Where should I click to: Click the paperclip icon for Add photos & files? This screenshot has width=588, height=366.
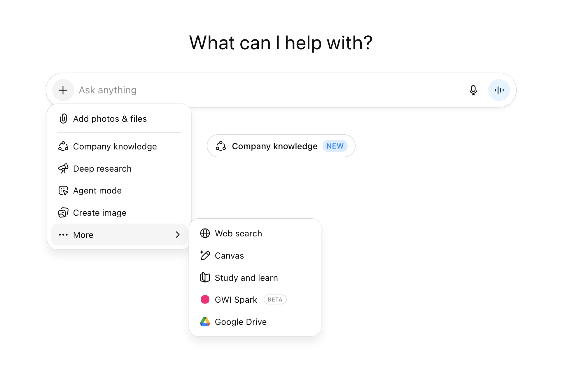pyautogui.click(x=63, y=118)
